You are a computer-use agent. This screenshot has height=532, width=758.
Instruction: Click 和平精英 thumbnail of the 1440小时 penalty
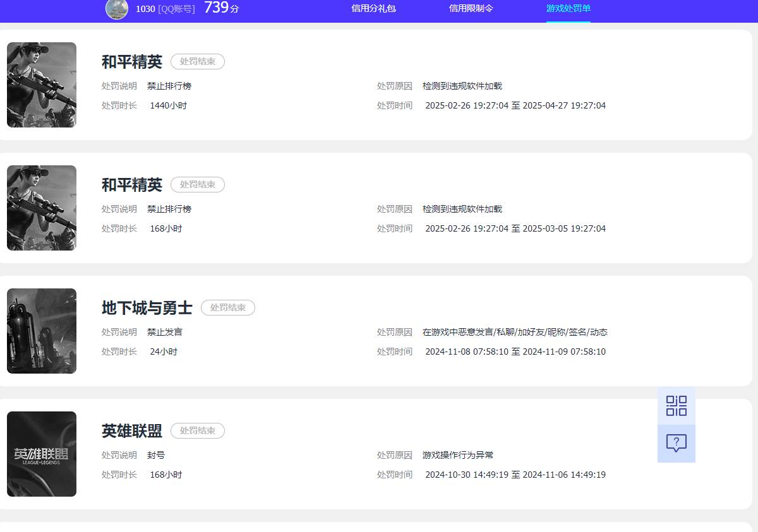pos(42,85)
